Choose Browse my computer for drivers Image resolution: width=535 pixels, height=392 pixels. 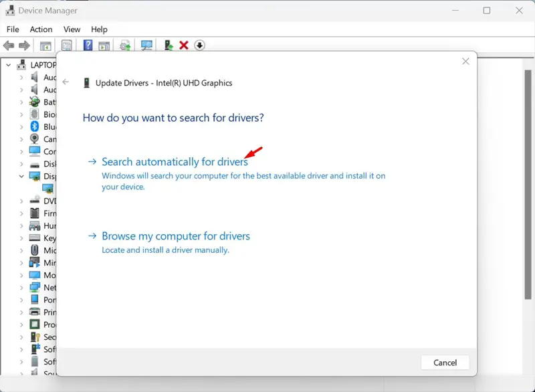[x=176, y=235]
